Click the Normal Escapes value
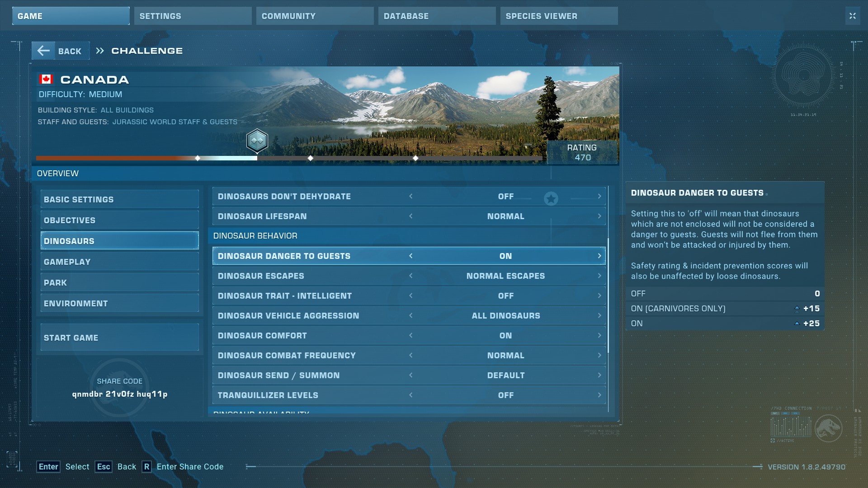 pyautogui.click(x=505, y=276)
